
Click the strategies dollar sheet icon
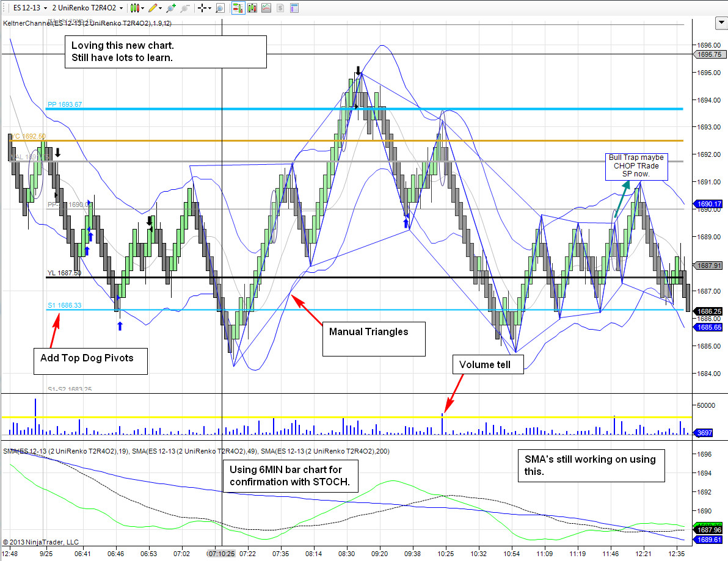point(280,8)
